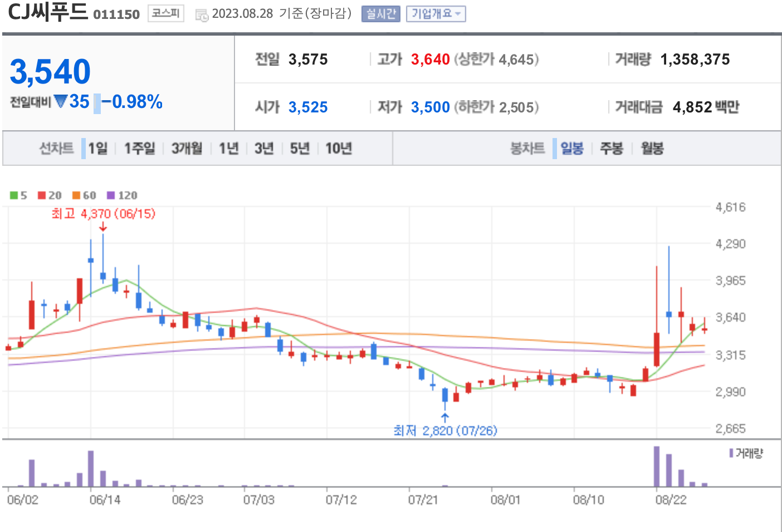Click the 상한가 4,645 text
Image resolution: width=782 pixels, height=532 pixels.
pos(497,60)
